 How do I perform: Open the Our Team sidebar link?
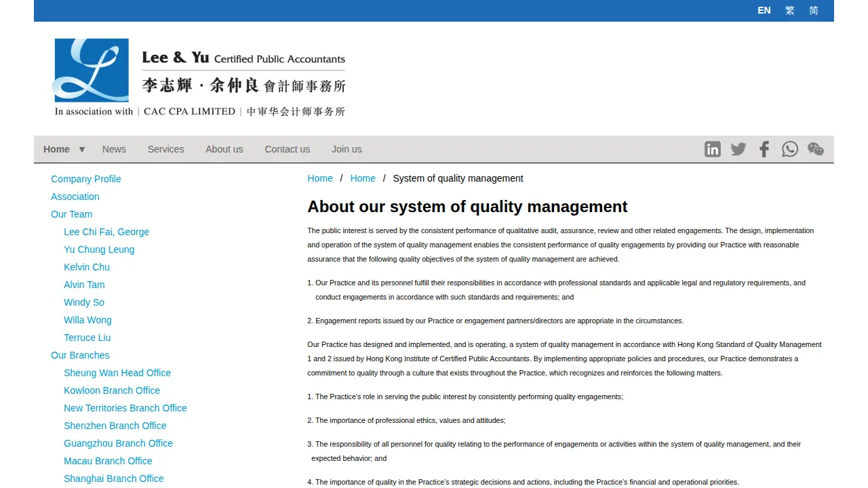(71, 214)
